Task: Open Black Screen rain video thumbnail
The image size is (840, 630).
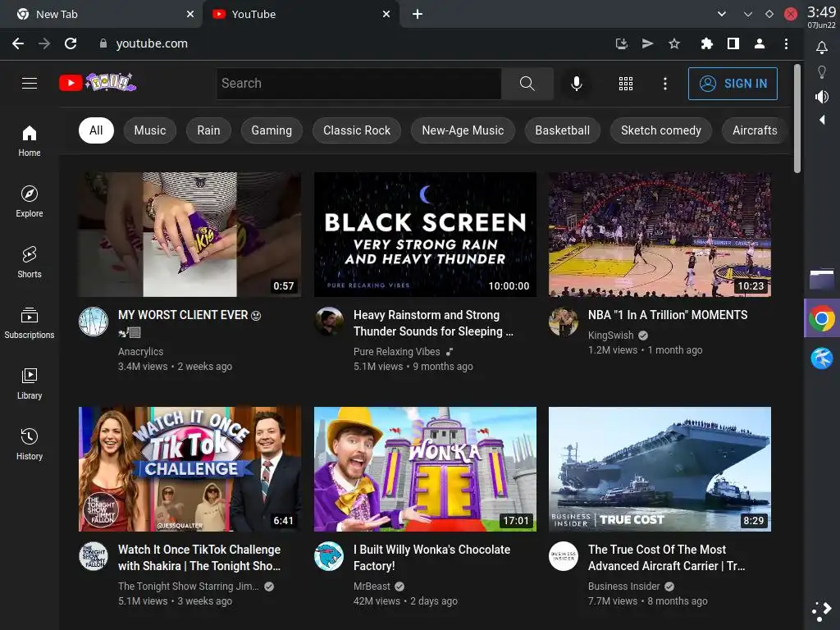Action: pyautogui.click(x=425, y=234)
